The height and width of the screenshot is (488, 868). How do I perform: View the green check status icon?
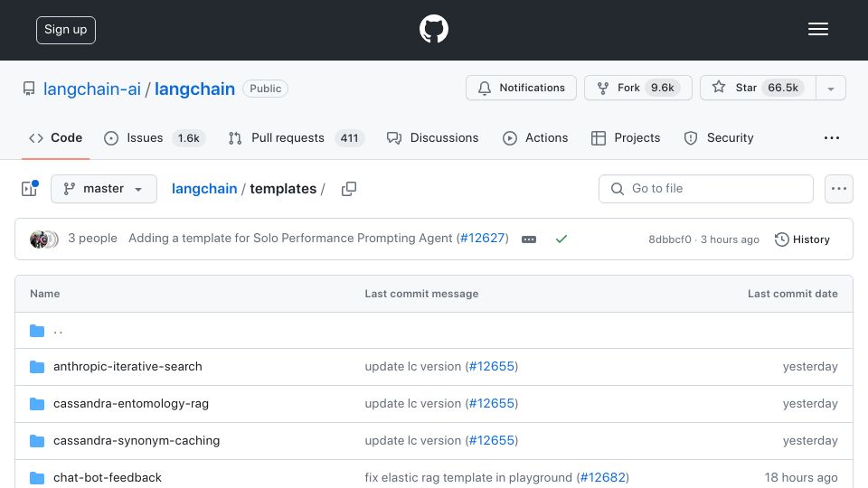coord(561,239)
